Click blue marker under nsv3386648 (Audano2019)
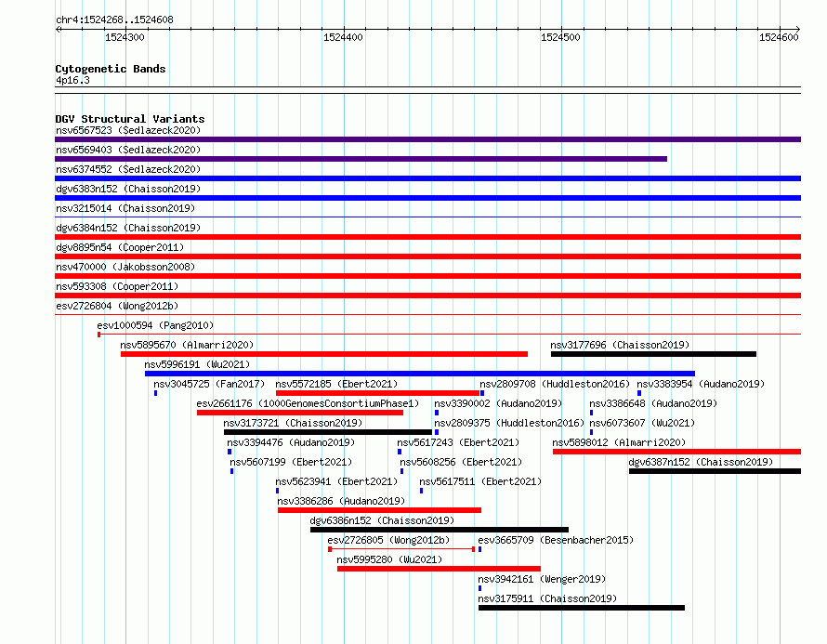 [591, 413]
